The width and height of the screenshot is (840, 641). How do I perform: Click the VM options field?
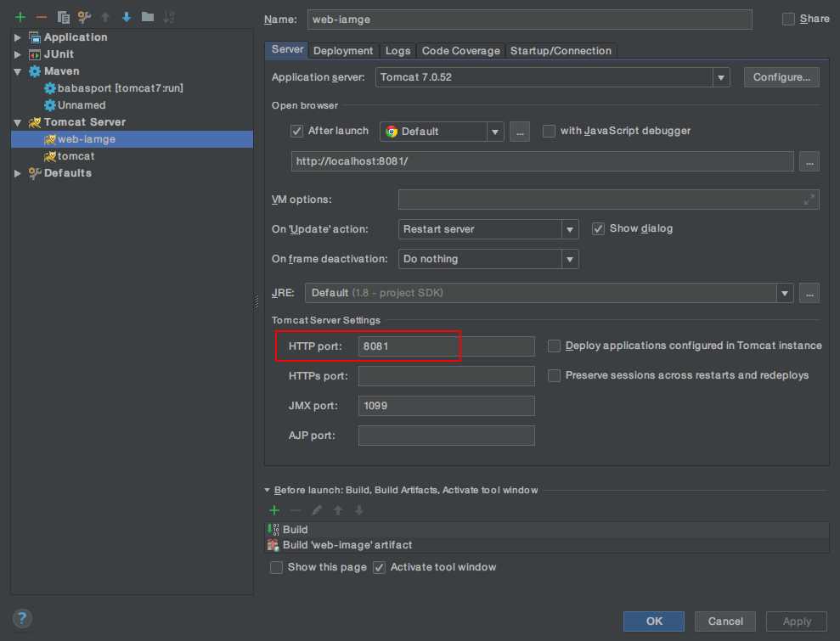(609, 200)
